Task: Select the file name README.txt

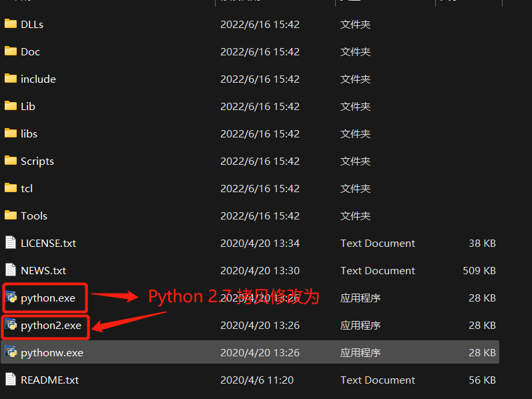Action: click(x=49, y=380)
